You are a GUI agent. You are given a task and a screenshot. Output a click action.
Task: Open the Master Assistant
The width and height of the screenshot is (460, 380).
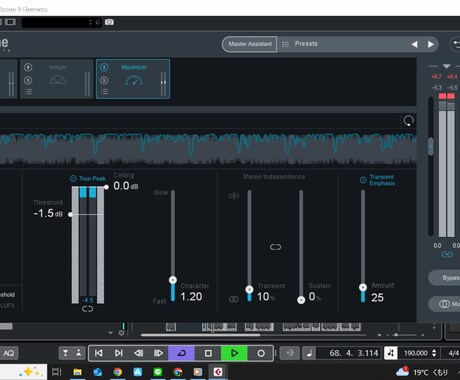click(250, 44)
